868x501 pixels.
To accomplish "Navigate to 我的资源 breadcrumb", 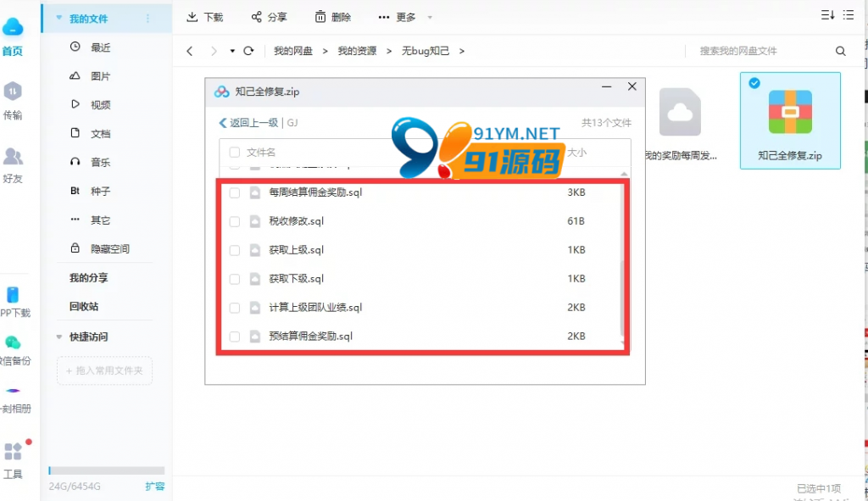I will (357, 51).
